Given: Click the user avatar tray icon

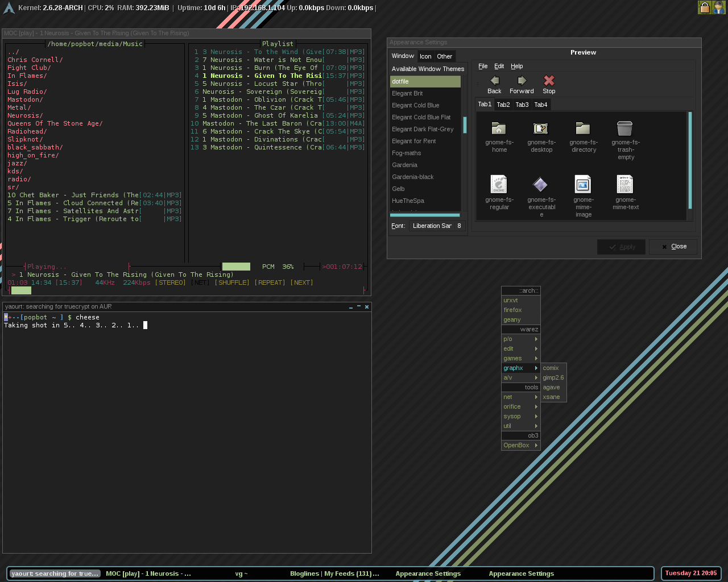Looking at the screenshot, I should 719,7.
